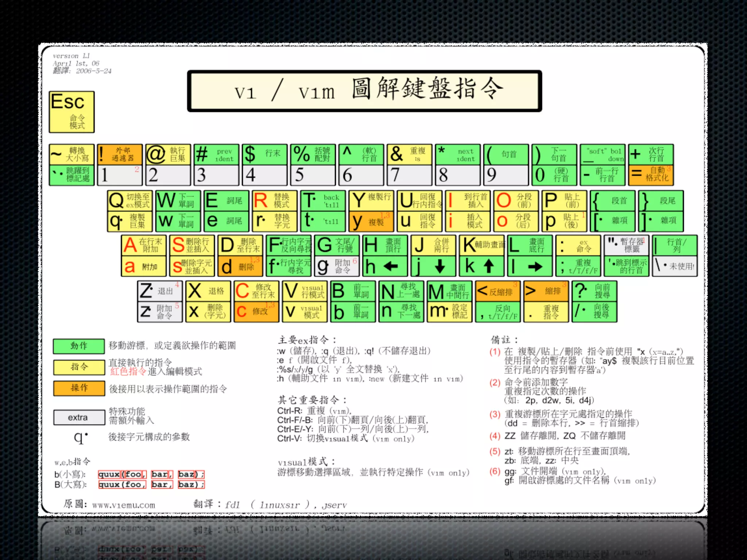The image size is (747, 560).
Task: Click the tilde case-toggle key
Action: (x=71, y=154)
